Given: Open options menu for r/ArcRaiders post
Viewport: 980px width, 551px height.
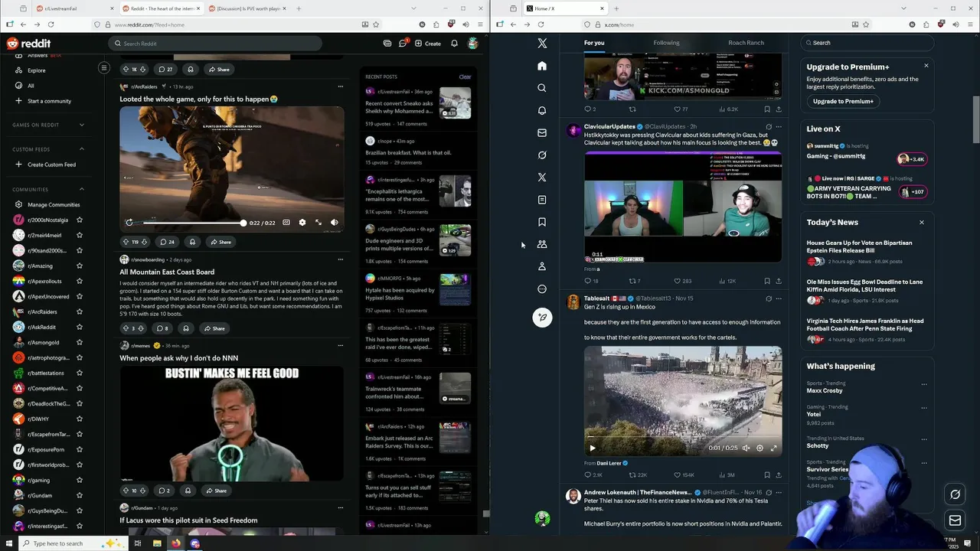Looking at the screenshot, I should [x=341, y=86].
